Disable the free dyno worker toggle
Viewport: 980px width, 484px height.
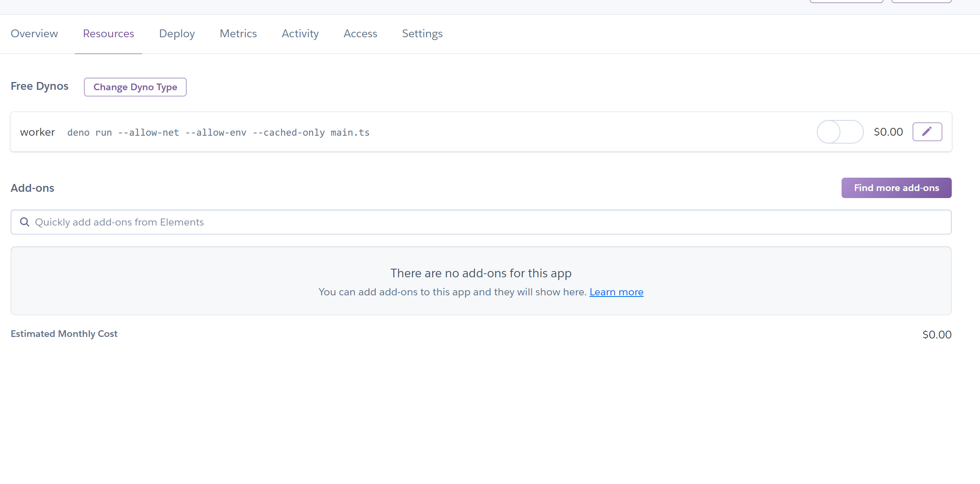pyautogui.click(x=838, y=131)
